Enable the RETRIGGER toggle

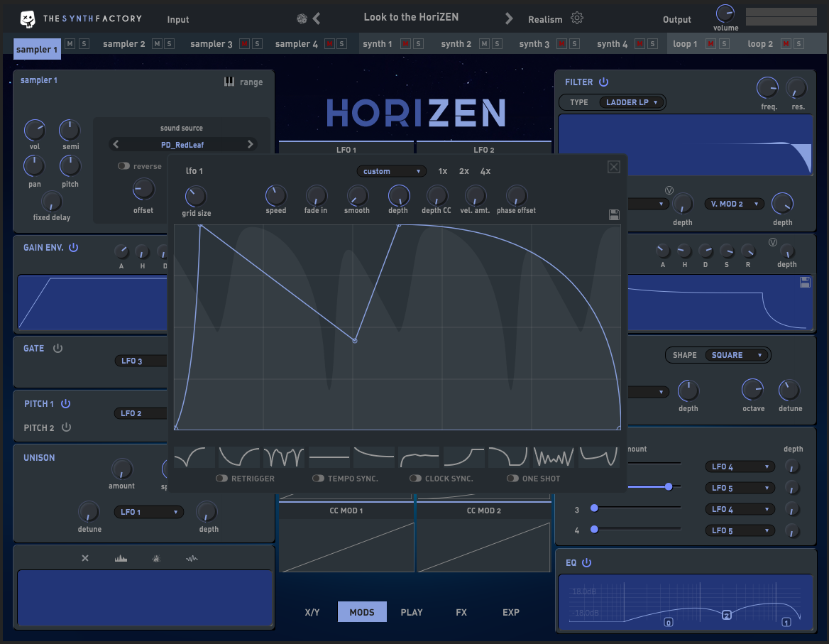pyautogui.click(x=222, y=479)
